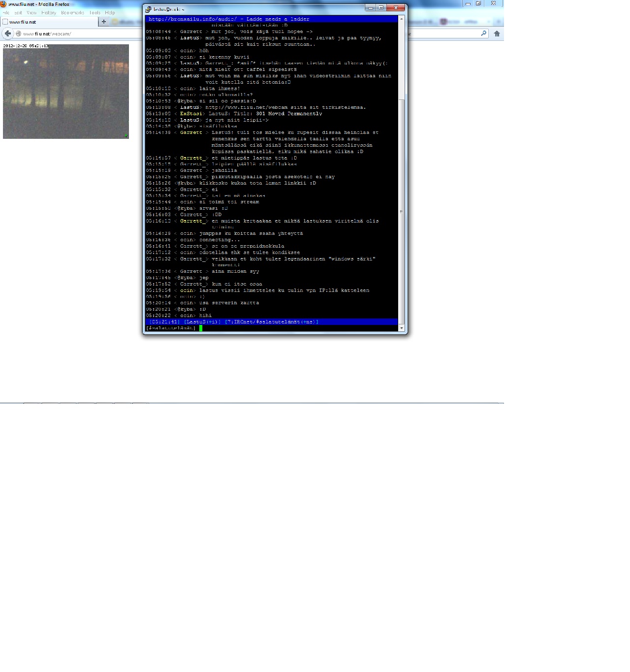
Task: Open the Bookmarks menu in Firefox
Action: [x=73, y=13]
